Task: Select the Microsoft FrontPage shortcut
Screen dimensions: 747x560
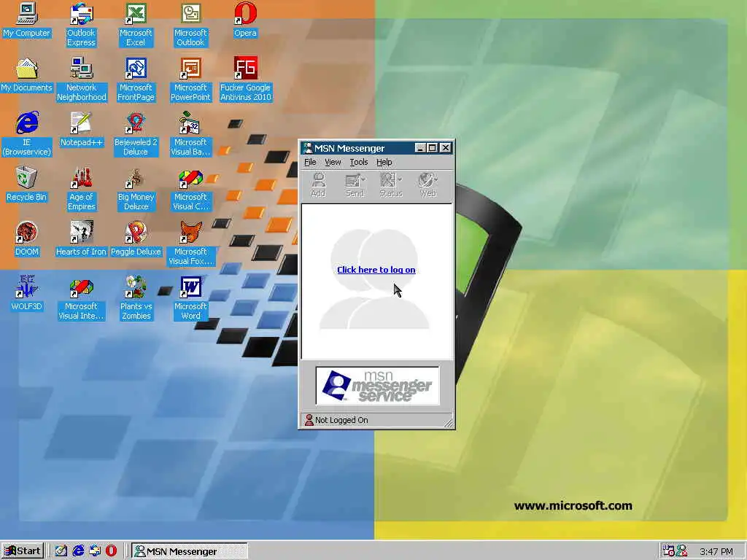Action: (136, 79)
